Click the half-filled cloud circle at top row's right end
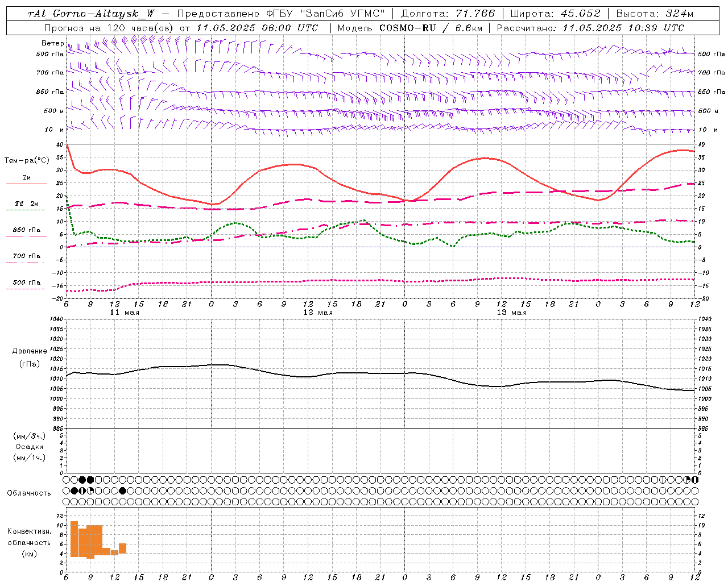 click(694, 480)
